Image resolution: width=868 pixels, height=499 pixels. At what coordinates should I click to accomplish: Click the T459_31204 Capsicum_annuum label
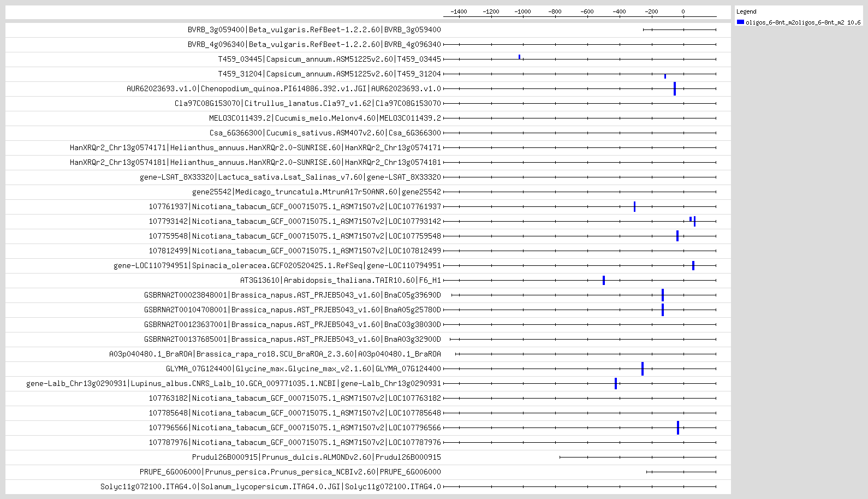click(330, 74)
